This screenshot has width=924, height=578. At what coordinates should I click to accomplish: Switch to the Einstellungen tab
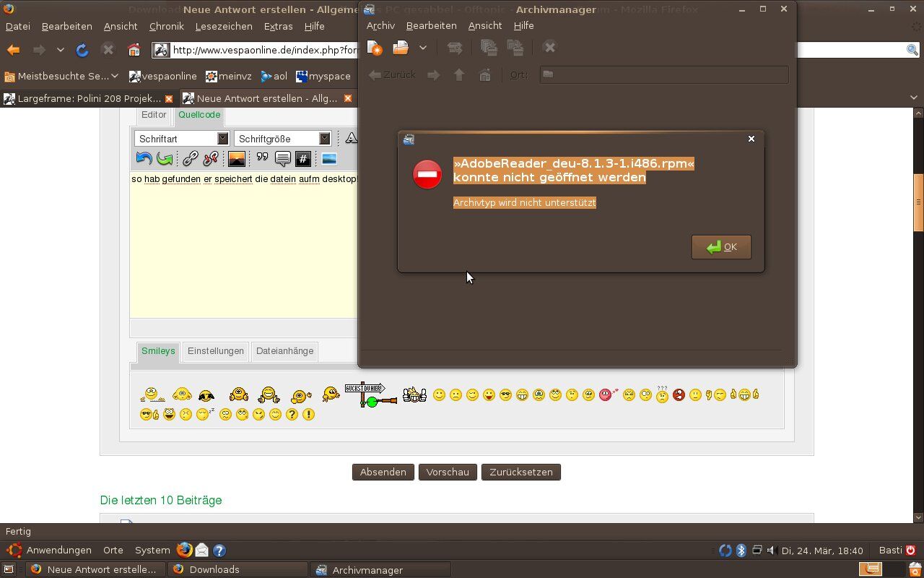(215, 351)
